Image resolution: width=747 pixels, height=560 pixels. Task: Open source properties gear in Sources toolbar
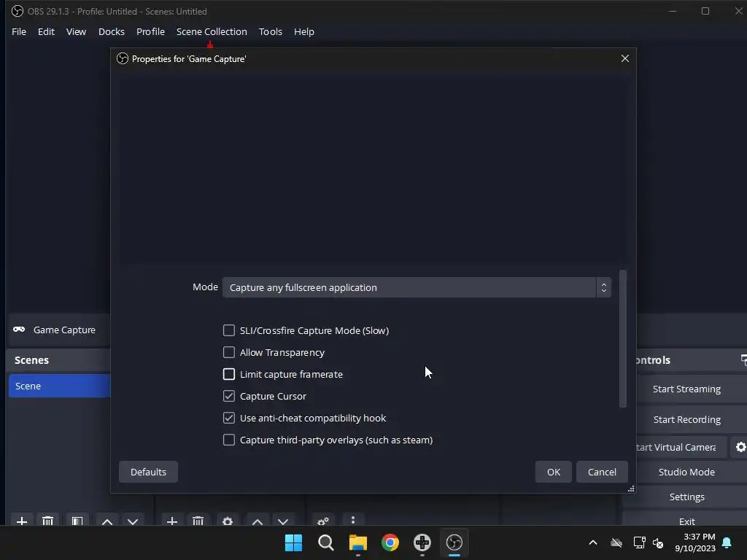(228, 521)
